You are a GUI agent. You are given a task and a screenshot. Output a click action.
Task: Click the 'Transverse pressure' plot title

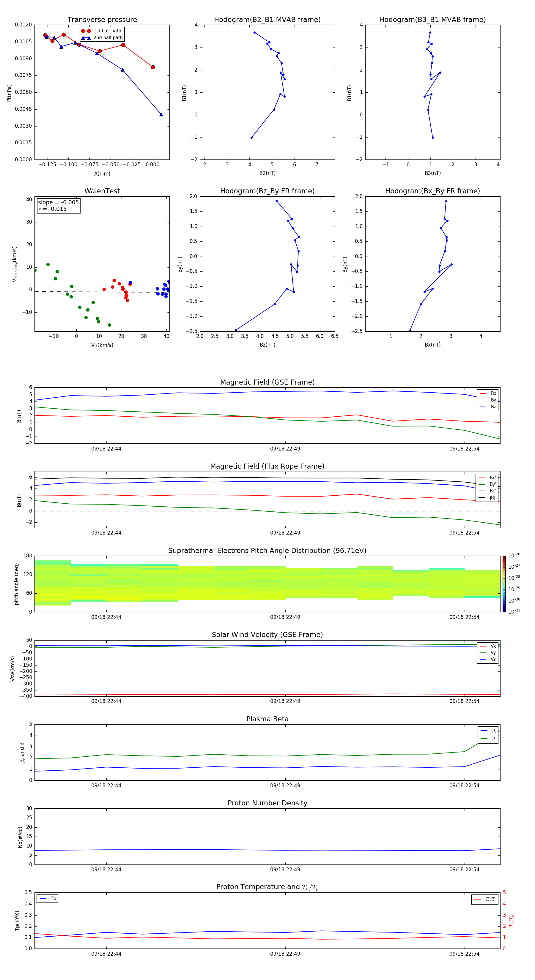point(102,20)
